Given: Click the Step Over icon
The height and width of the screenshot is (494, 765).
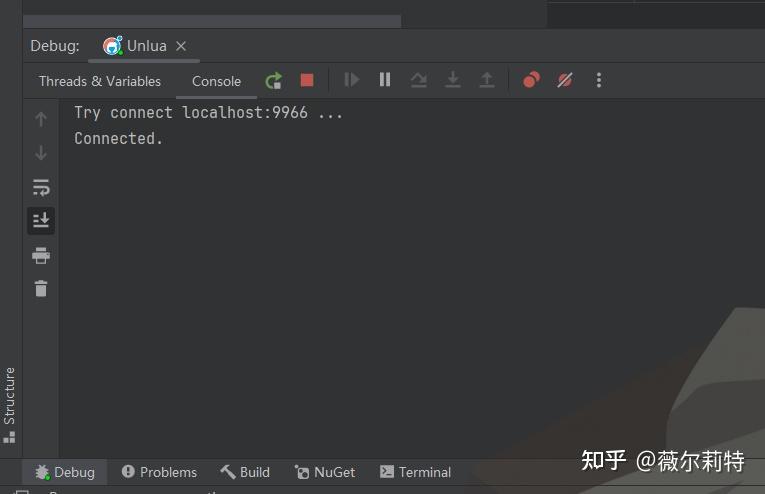Looking at the screenshot, I should coord(419,80).
